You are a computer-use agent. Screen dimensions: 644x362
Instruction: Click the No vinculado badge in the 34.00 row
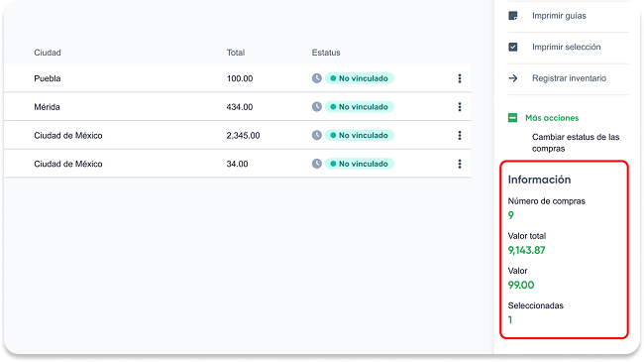click(360, 164)
